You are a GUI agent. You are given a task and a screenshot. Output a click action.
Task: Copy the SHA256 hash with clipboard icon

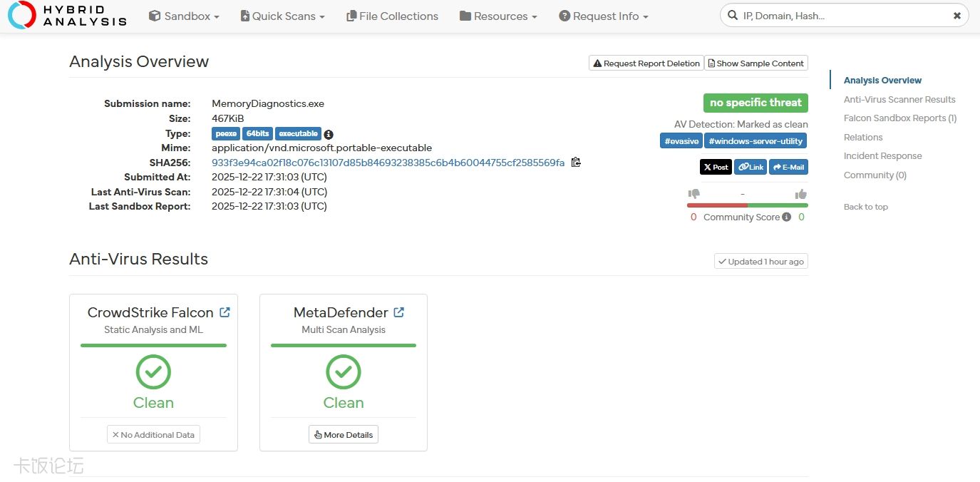point(576,163)
